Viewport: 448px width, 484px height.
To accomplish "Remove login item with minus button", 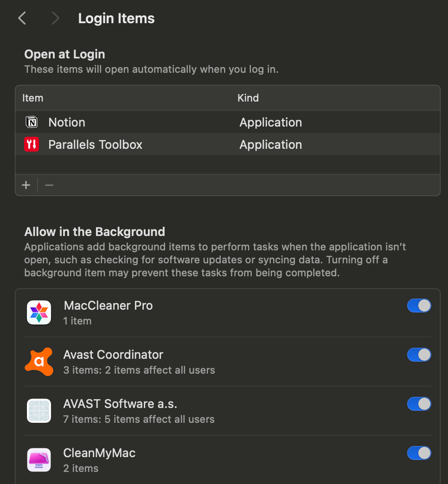I will point(49,185).
